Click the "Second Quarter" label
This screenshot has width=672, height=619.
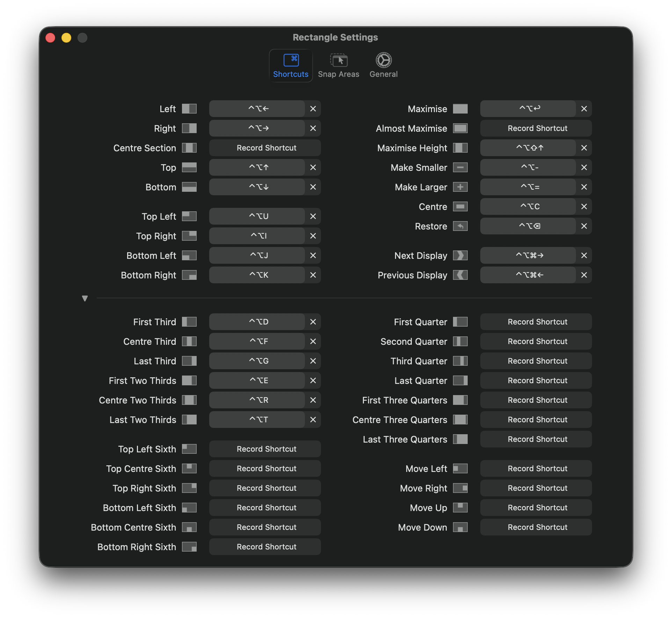414,342
